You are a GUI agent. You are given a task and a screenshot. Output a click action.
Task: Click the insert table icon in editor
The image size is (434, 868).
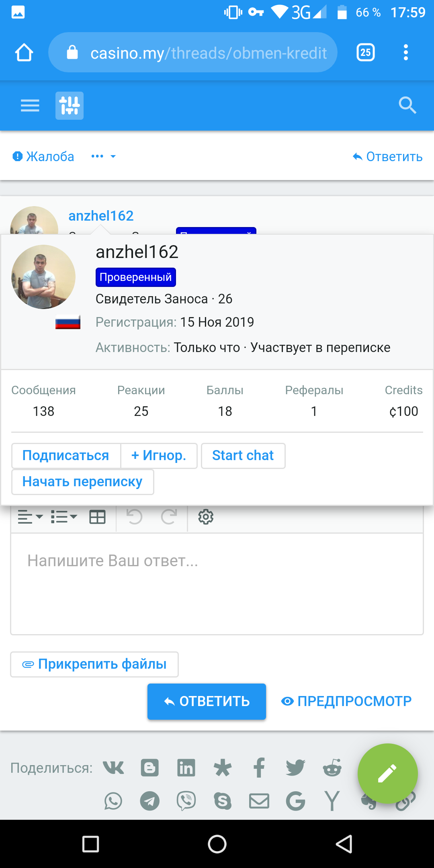coord(97,517)
